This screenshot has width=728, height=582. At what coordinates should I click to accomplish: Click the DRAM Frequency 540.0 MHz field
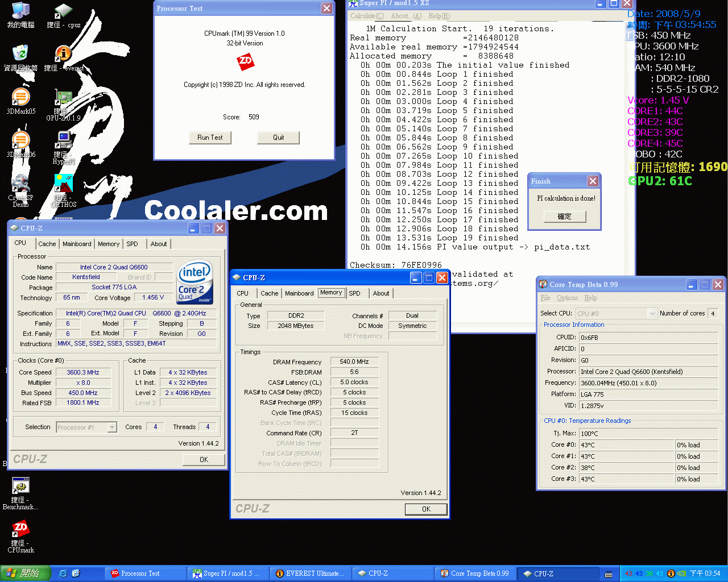(x=354, y=361)
